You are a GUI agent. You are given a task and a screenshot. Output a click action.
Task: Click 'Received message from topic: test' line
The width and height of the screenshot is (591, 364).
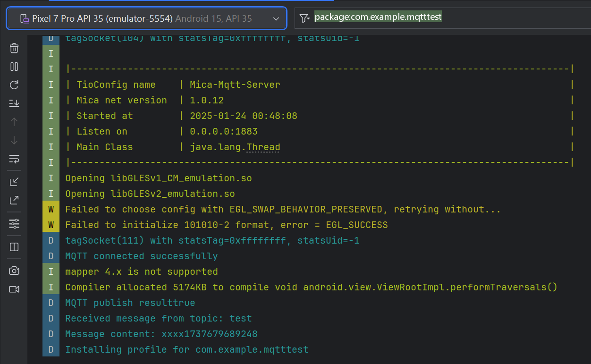(x=159, y=319)
